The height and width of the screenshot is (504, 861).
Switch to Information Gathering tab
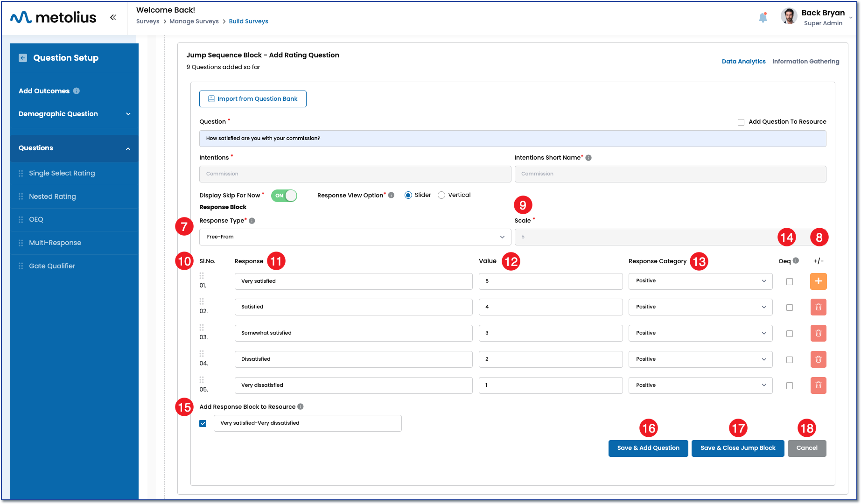805,62
